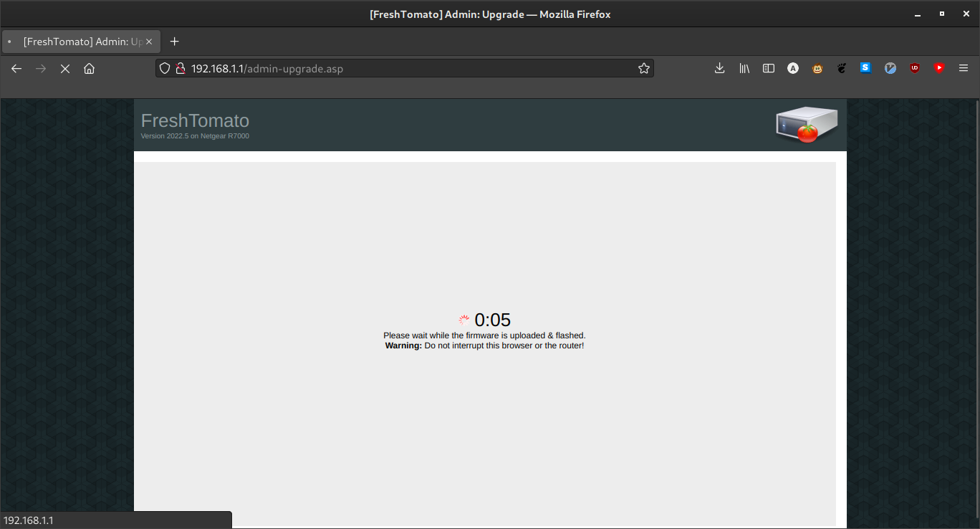
Task: Stop loading the page
Action: 64,68
